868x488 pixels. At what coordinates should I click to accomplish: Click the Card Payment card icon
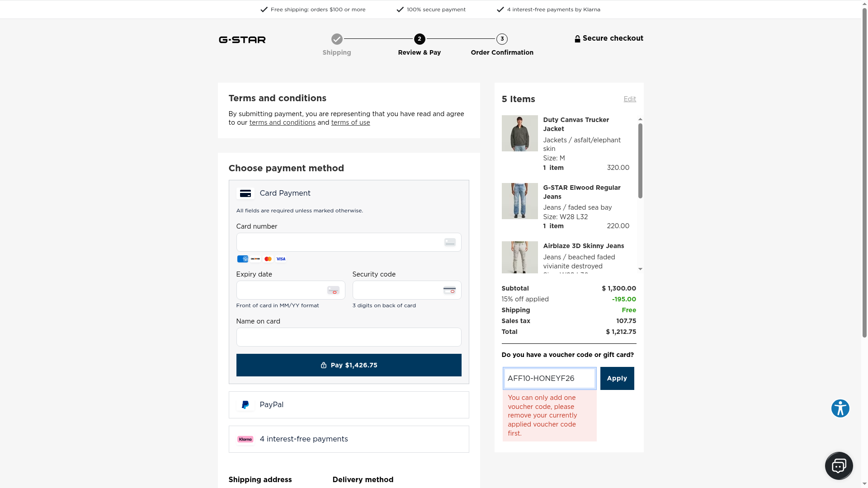click(x=245, y=193)
